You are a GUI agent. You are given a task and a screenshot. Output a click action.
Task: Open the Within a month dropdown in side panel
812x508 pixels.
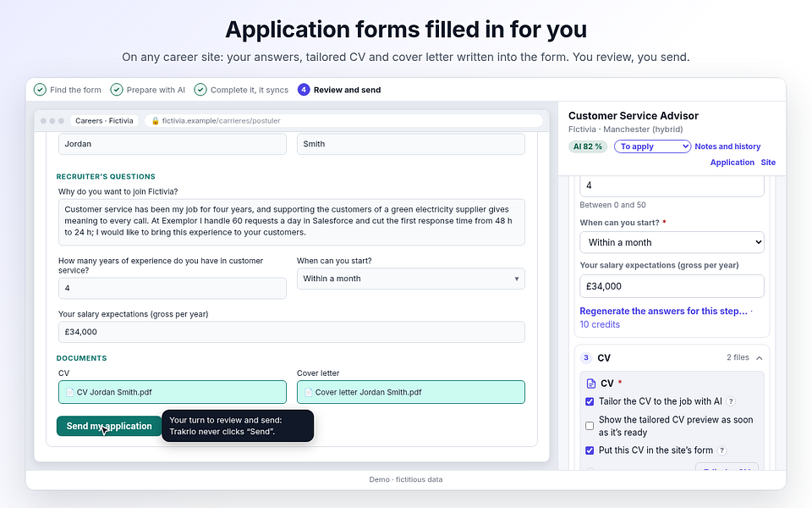click(x=672, y=243)
